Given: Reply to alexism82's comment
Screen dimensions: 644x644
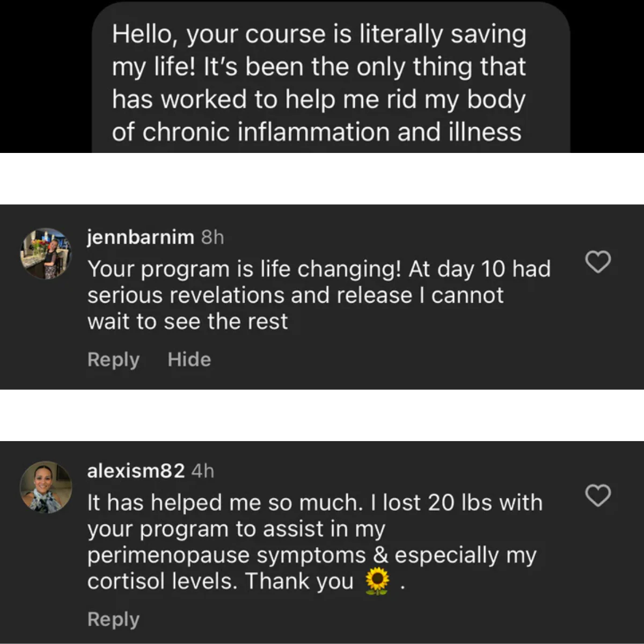Looking at the screenshot, I should coord(113,619).
